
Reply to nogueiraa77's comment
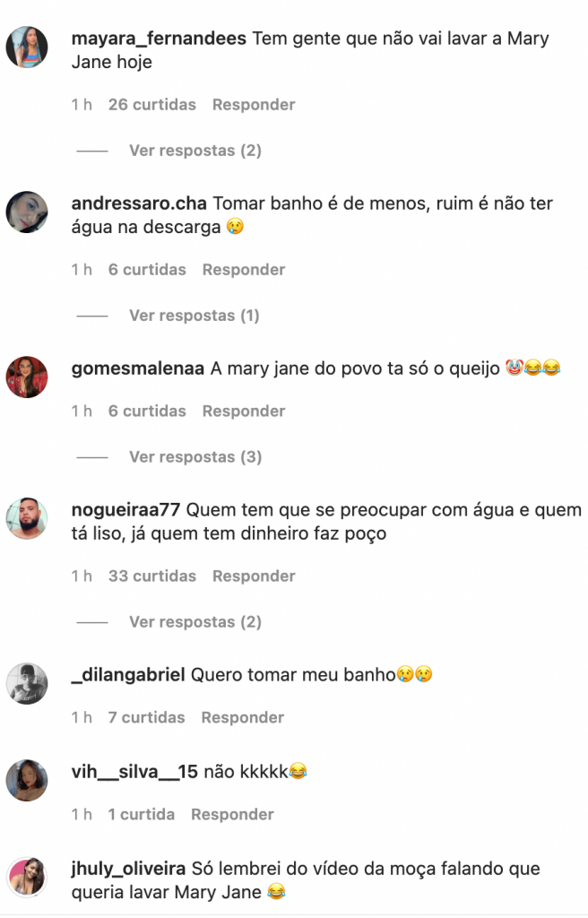254,576
